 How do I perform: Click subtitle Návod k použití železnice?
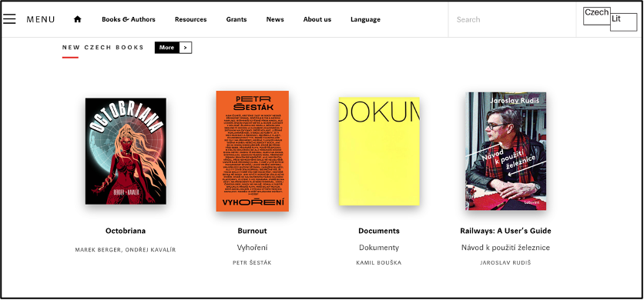505,248
